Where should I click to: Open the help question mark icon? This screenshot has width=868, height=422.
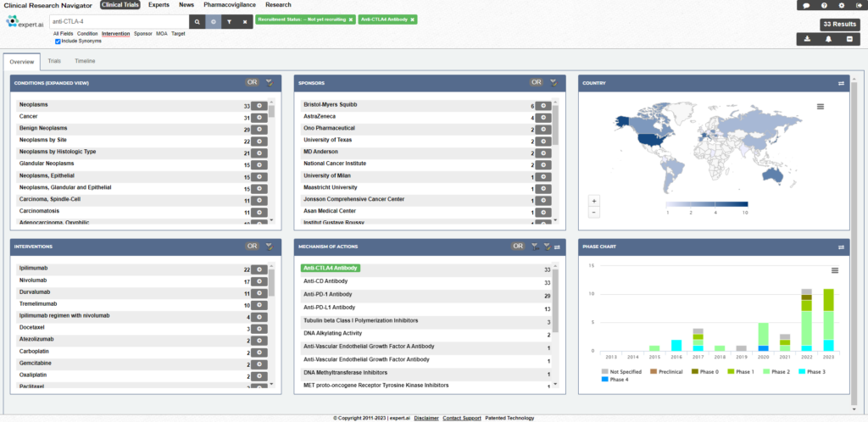coord(824,6)
